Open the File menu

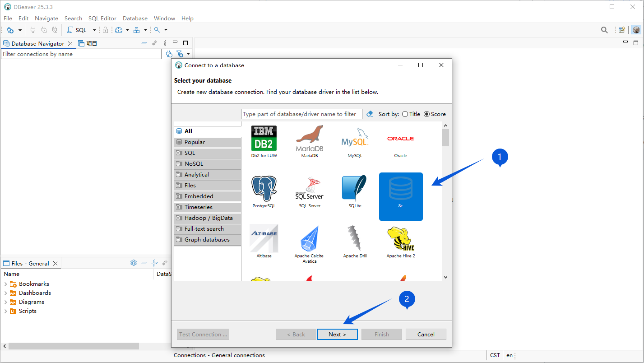point(8,19)
